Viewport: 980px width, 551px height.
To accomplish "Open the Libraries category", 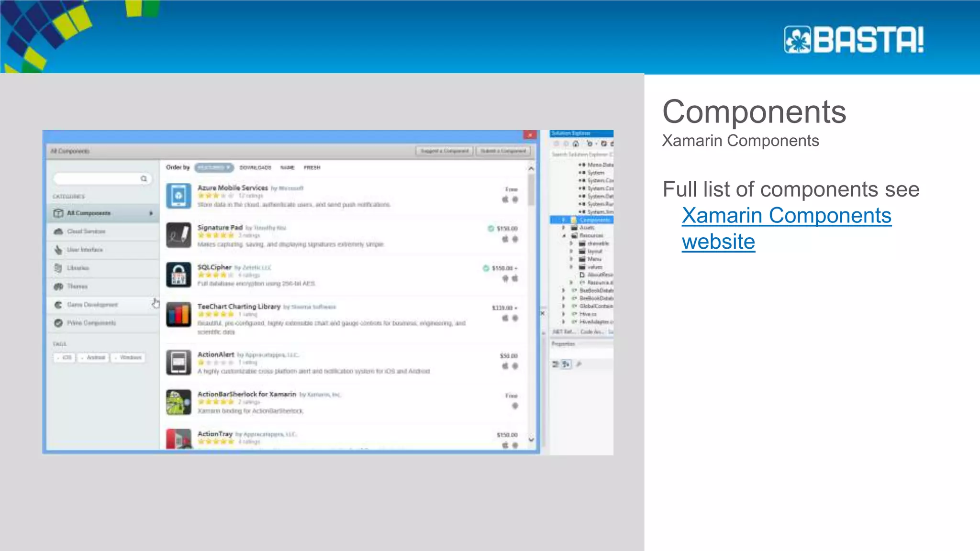I will pyautogui.click(x=103, y=268).
